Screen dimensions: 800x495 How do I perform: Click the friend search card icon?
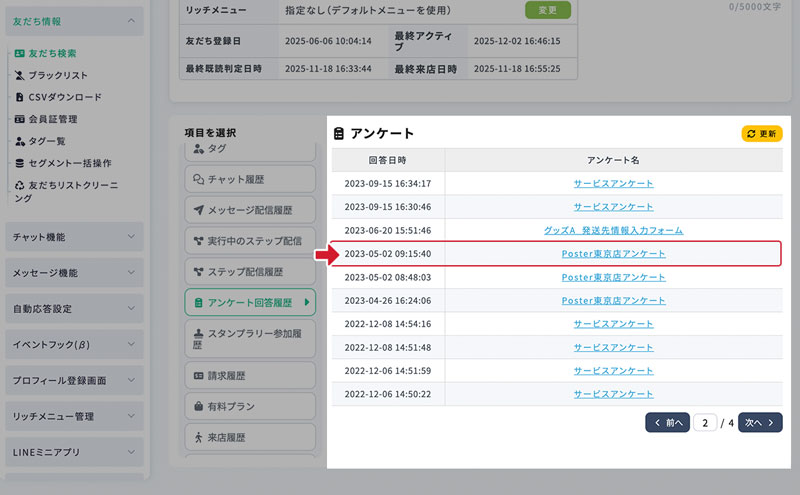(x=19, y=53)
